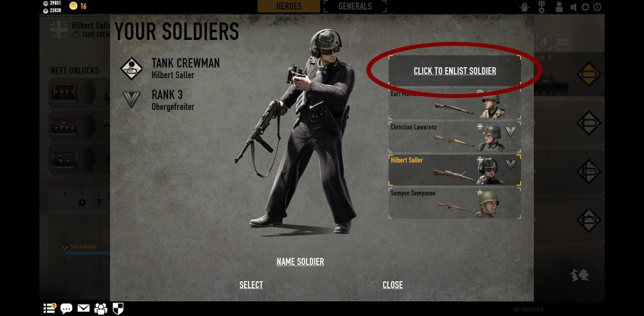Open the task list icon in bottom bar
Image resolution: width=644 pixels, height=316 pixels.
coord(50,308)
